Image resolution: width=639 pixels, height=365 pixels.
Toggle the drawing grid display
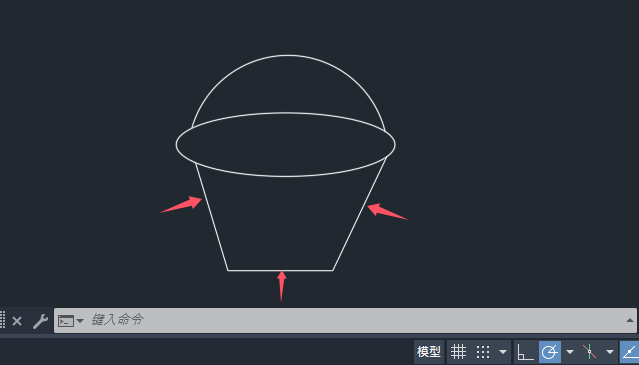[458, 351]
